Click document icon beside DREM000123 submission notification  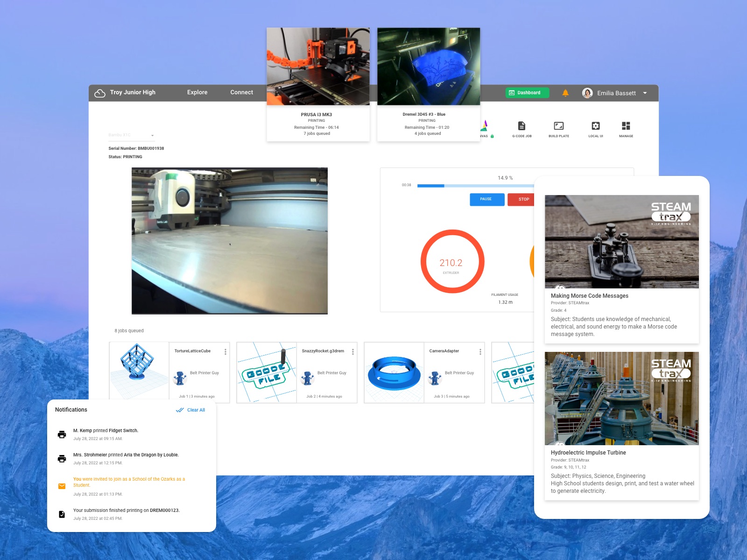coord(62,514)
